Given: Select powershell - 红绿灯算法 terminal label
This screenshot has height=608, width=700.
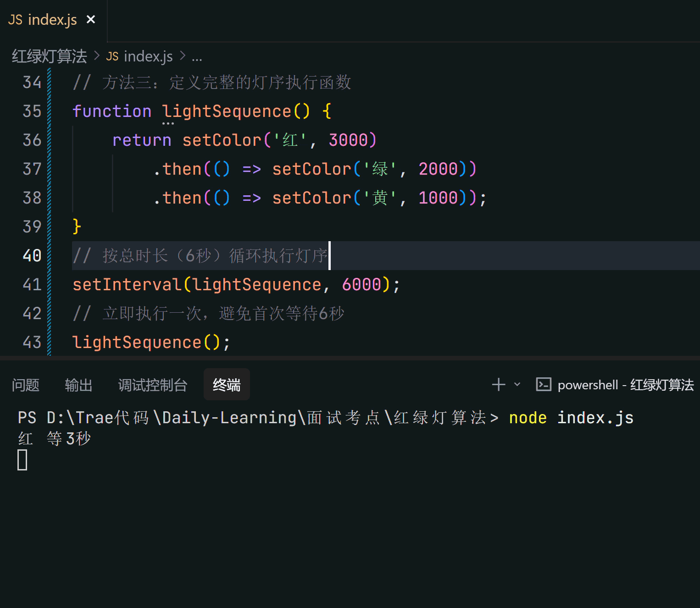Looking at the screenshot, I should click(x=626, y=385).
